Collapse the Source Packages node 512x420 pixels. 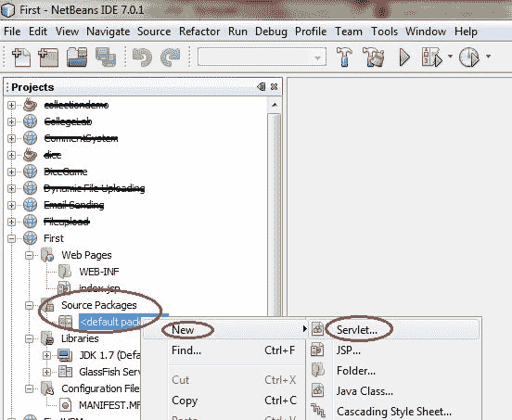point(29,305)
